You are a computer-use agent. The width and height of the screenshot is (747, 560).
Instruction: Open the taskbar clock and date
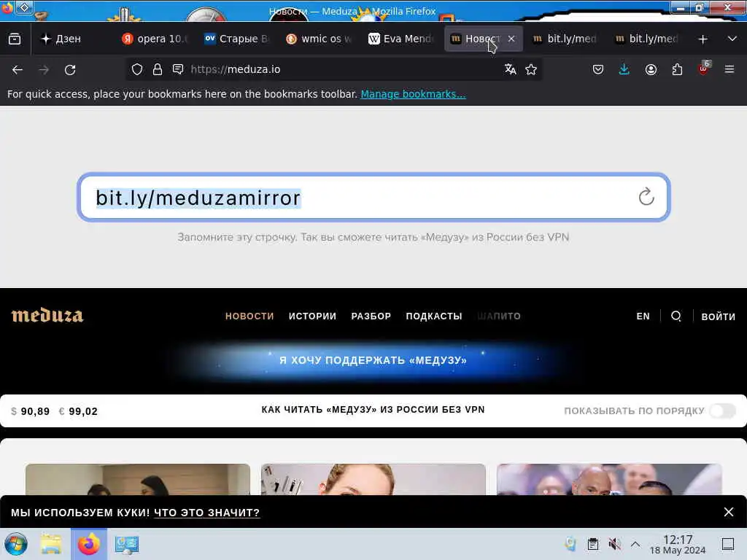[678, 544]
